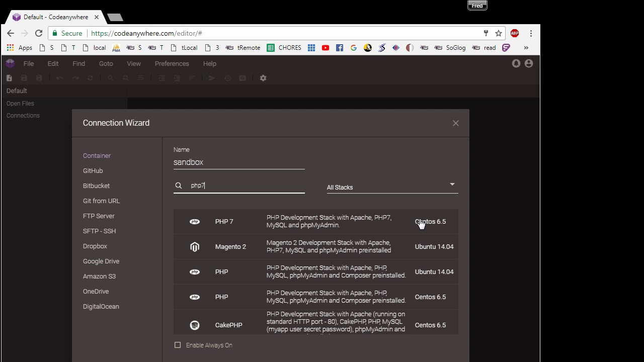Show more bookmarks with the overflow chevron
The height and width of the screenshot is (362, 644).
(526, 48)
